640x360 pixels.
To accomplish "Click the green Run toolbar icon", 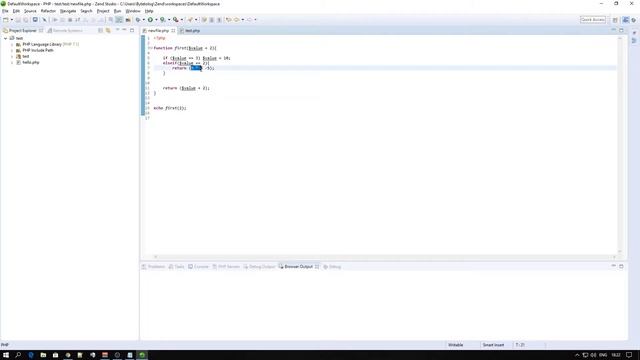I will click(x=150, y=20).
